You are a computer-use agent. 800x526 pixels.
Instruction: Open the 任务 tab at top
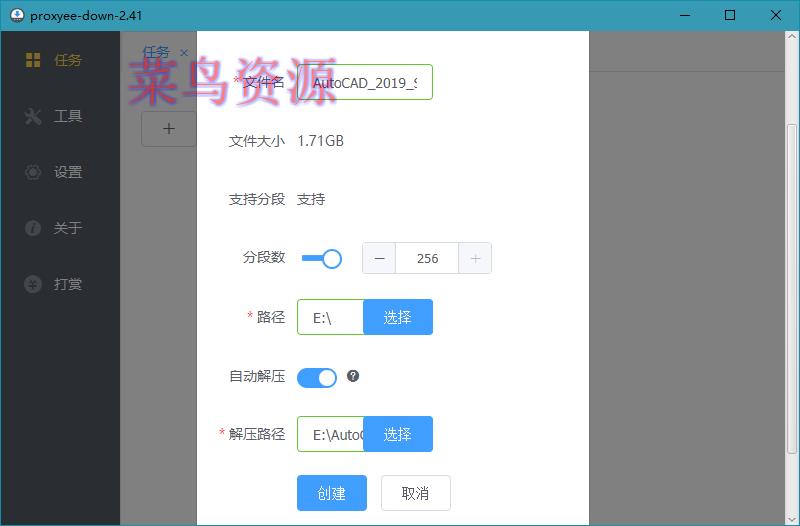click(156, 52)
